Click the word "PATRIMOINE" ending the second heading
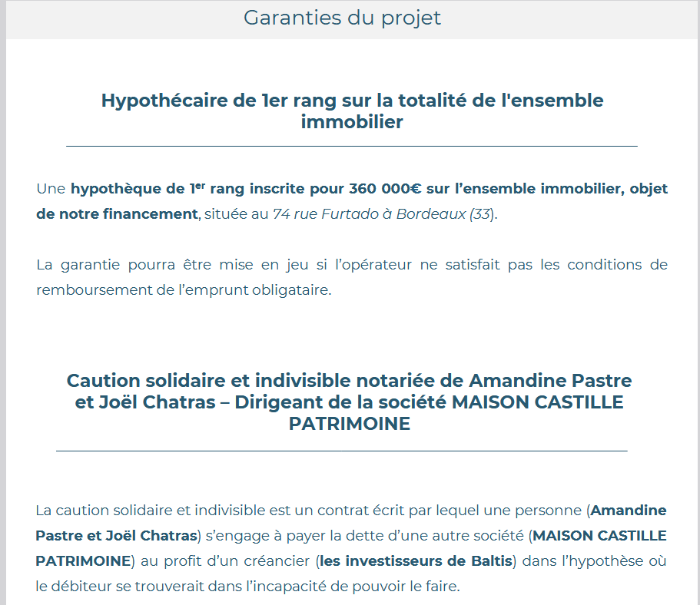The width and height of the screenshot is (700, 605). click(x=350, y=424)
